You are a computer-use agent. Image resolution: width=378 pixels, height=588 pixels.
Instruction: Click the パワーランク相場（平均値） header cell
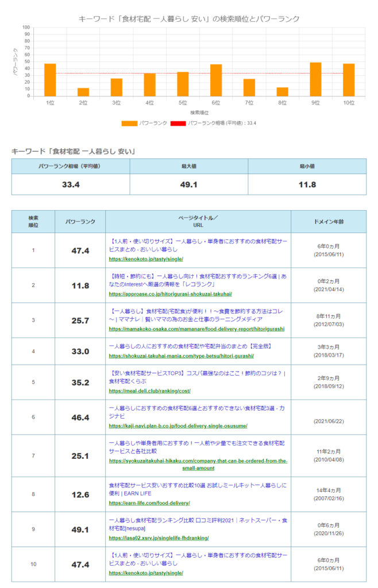click(71, 166)
